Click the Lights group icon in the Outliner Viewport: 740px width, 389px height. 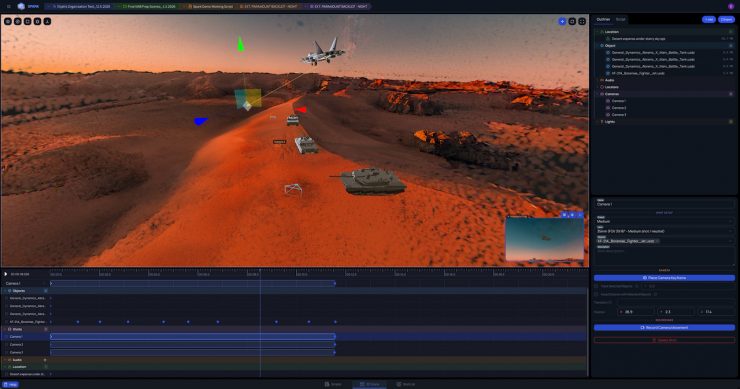(x=602, y=122)
